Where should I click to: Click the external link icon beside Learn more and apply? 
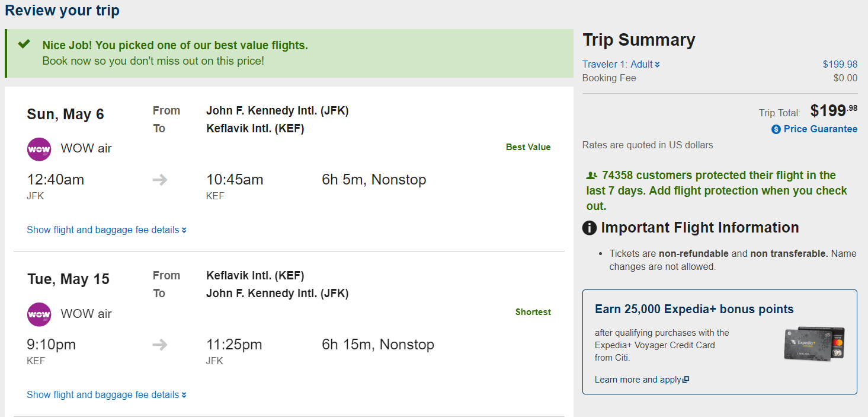pyautogui.click(x=686, y=380)
